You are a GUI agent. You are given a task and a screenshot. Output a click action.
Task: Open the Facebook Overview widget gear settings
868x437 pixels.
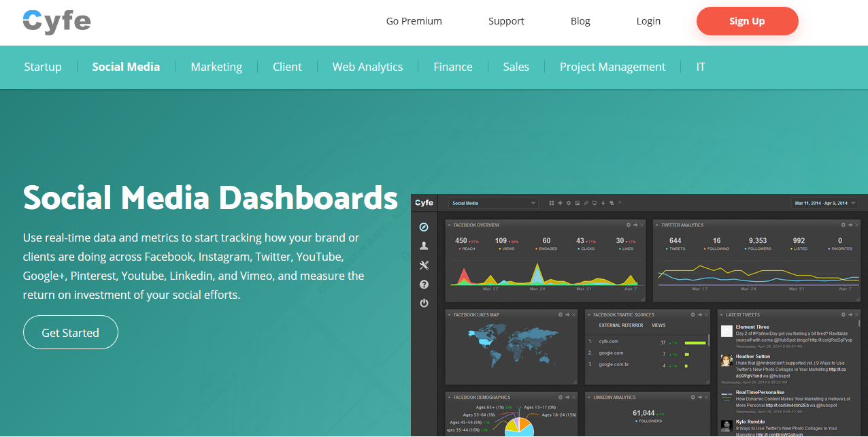click(x=629, y=225)
